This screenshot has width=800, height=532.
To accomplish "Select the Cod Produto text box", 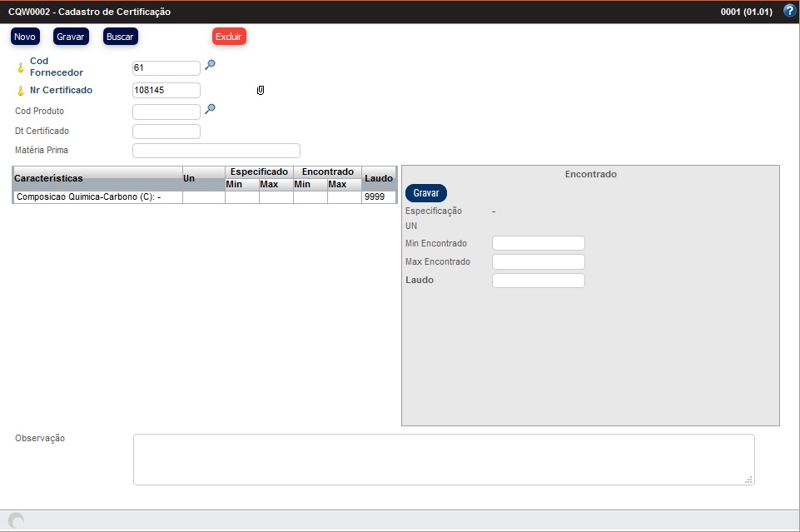I will [x=166, y=112].
